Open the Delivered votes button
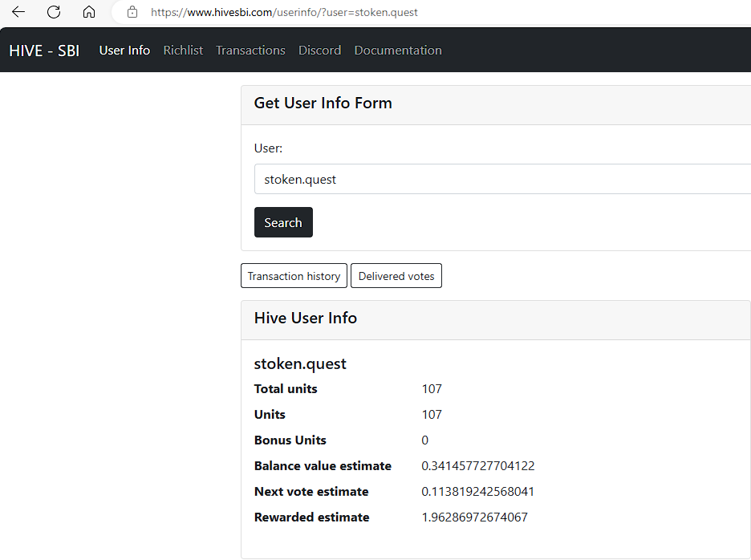The width and height of the screenshot is (751, 560). pos(396,276)
